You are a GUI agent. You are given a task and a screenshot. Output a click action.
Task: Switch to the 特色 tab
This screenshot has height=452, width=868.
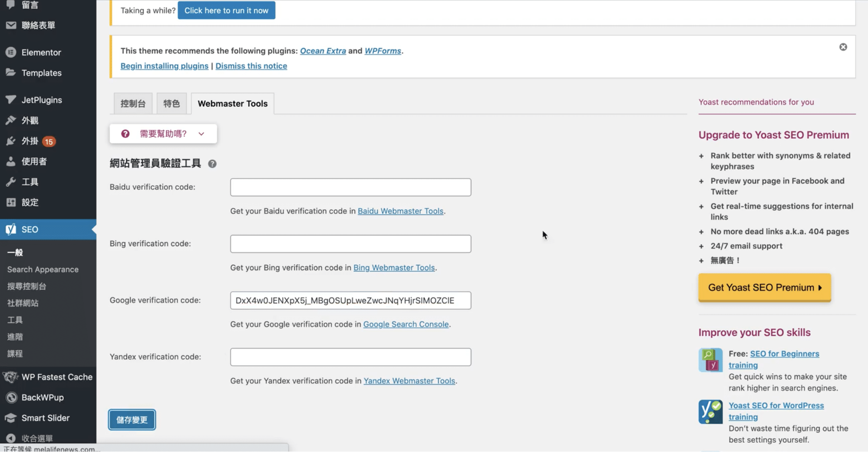point(172,104)
